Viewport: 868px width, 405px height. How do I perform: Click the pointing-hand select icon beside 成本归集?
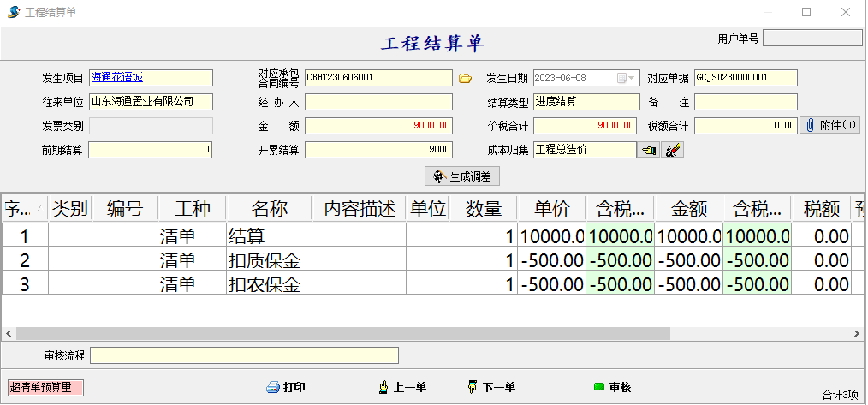649,151
